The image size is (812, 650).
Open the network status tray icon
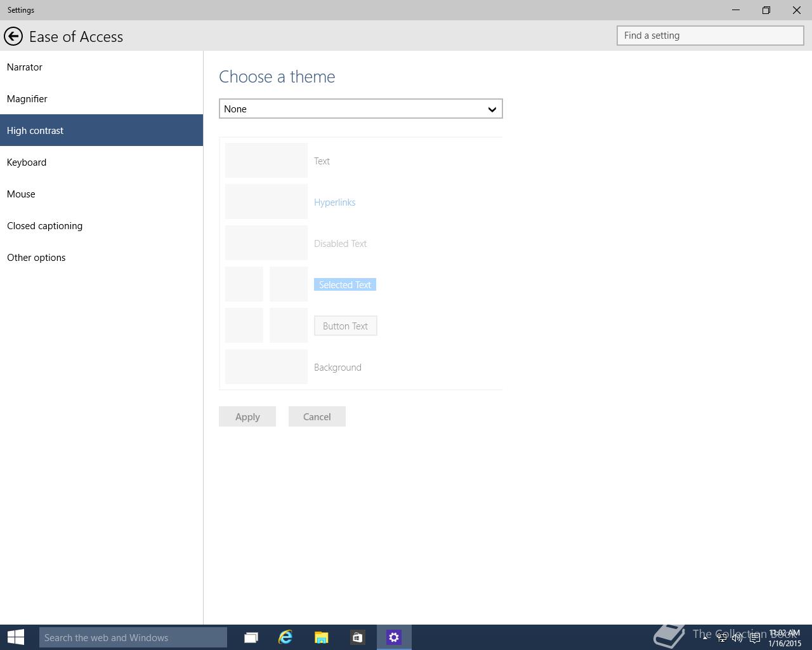click(x=722, y=638)
